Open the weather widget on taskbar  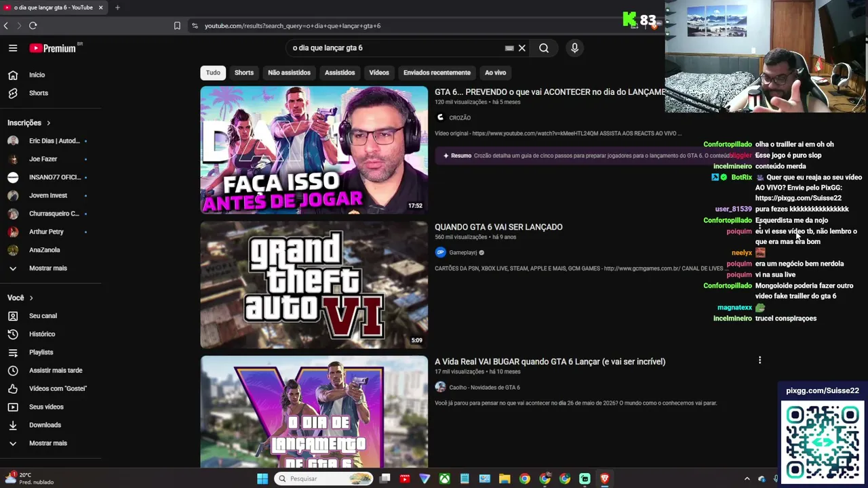tap(28, 479)
